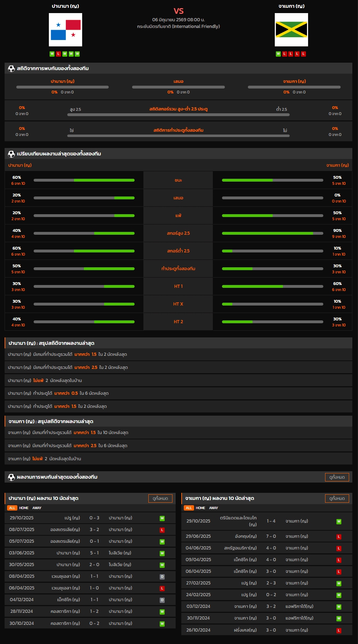This screenshot has height=644, width=358.
Task: Click L result badge for Panama 08/07/2025 match
Action: (162, 530)
